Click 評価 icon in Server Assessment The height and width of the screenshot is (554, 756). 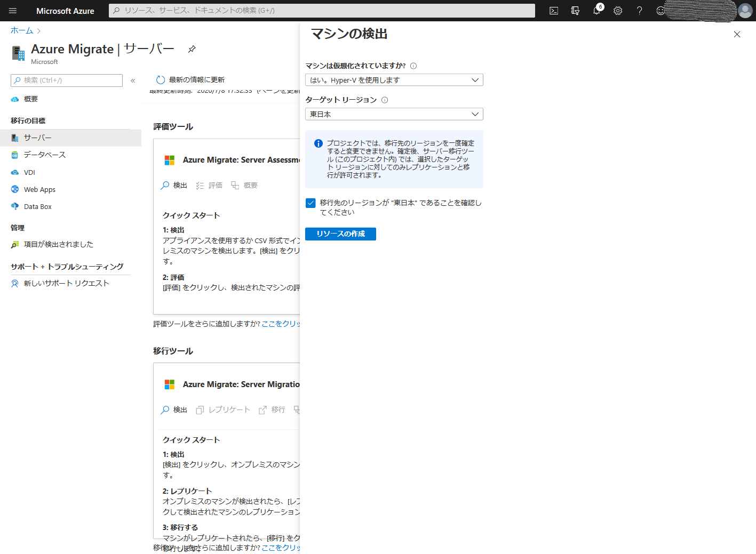(200, 186)
